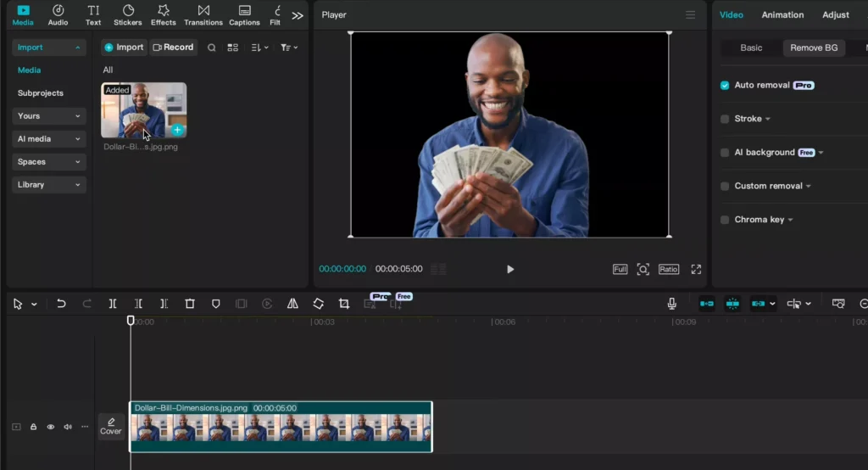868x470 pixels.
Task: Expand the Yours section
Action: [48, 116]
